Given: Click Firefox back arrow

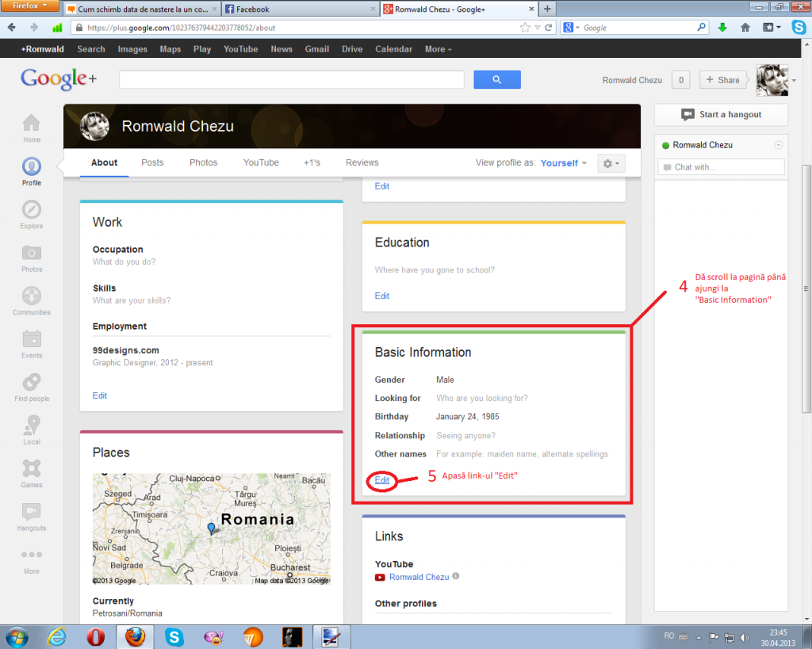Looking at the screenshot, I should [12, 28].
